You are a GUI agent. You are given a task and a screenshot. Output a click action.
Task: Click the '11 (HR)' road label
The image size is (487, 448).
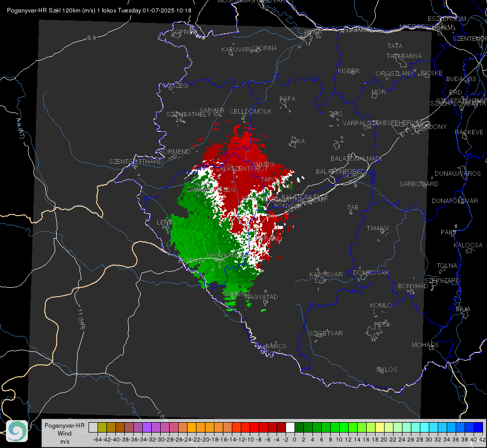click(x=82, y=320)
